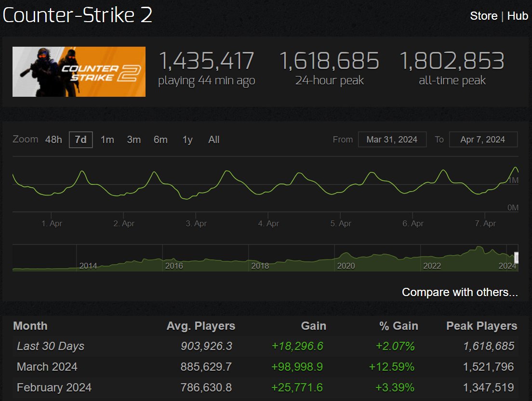The image size is (532, 401).
Task: Click the 1,521,796 peak players value
Action: pos(489,367)
